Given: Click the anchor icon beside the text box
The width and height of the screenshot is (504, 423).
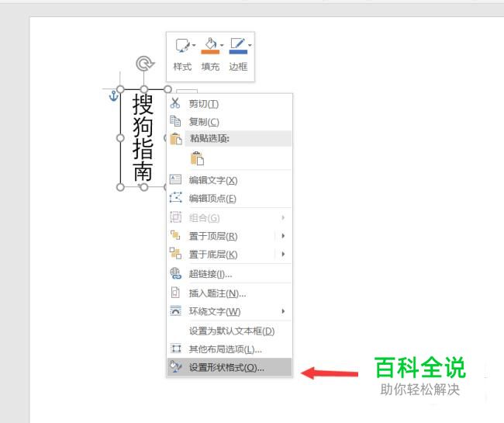Looking at the screenshot, I should tap(113, 96).
